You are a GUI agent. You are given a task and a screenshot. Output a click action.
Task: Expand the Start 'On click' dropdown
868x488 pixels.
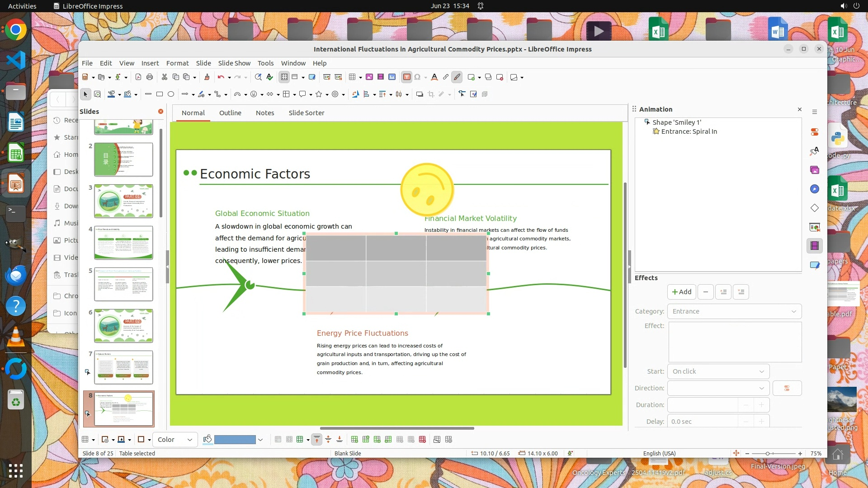(718, 371)
